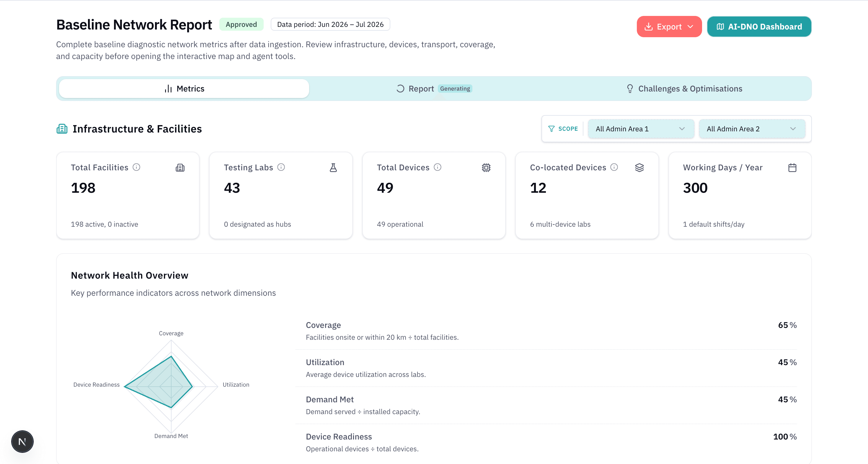Click the Total Devices info icon
This screenshot has height=464, width=868.
(437, 167)
